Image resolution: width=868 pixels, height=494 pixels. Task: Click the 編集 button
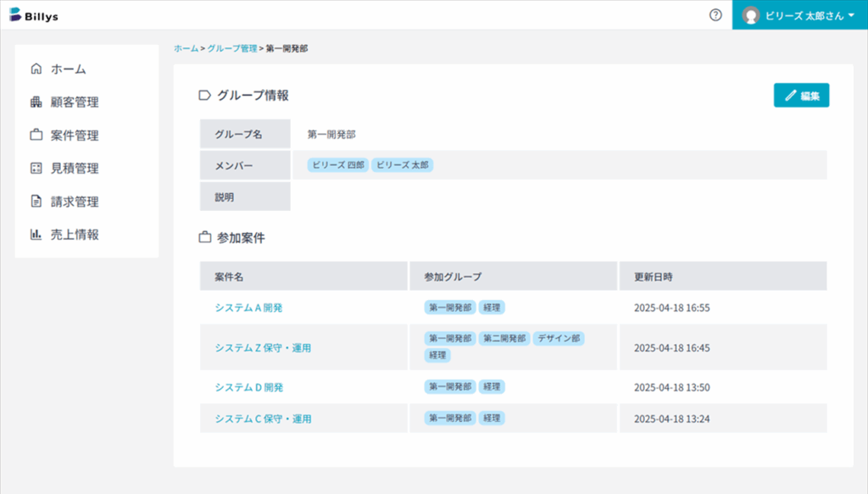[801, 95]
